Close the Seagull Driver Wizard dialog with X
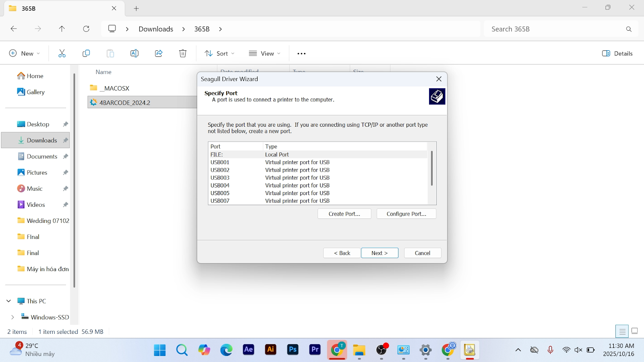644x362 pixels. pyautogui.click(x=439, y=79)
